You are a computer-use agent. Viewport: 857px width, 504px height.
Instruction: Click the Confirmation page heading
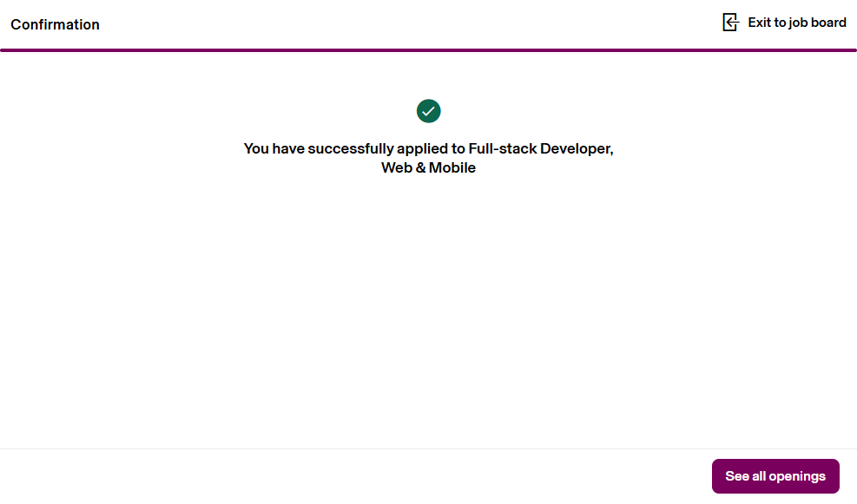point(55,24)
